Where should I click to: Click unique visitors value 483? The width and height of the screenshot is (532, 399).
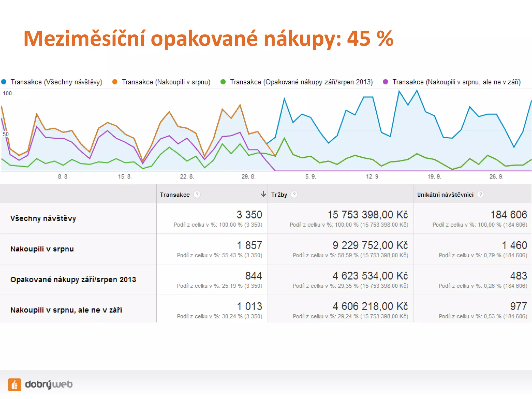pyautogui.click(x=518, y=276)
